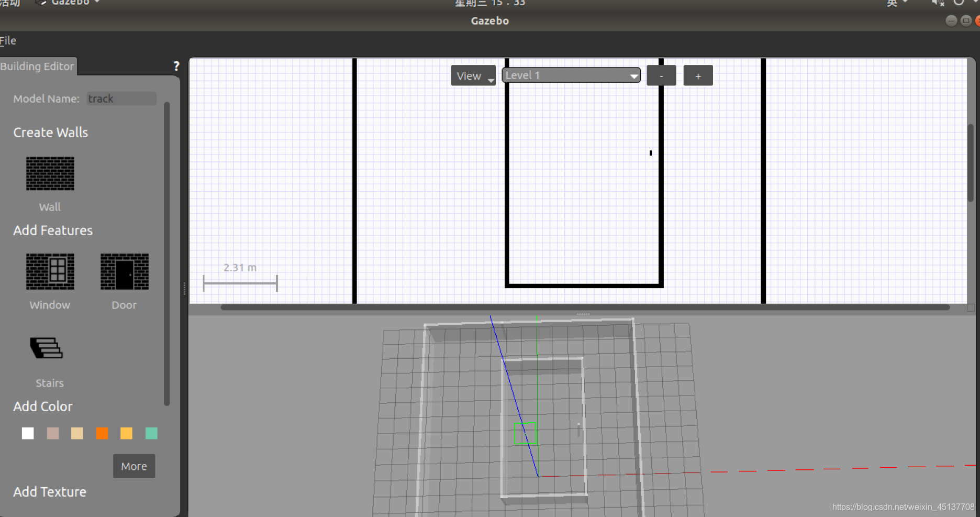
Task: Add level with plus button
Action: pyautogui.click(x=698, y=75)
